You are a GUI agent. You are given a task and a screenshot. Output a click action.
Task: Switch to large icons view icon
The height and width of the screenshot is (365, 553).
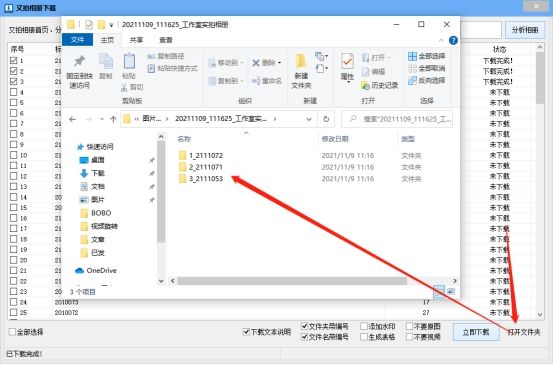(x=451, y=292)
